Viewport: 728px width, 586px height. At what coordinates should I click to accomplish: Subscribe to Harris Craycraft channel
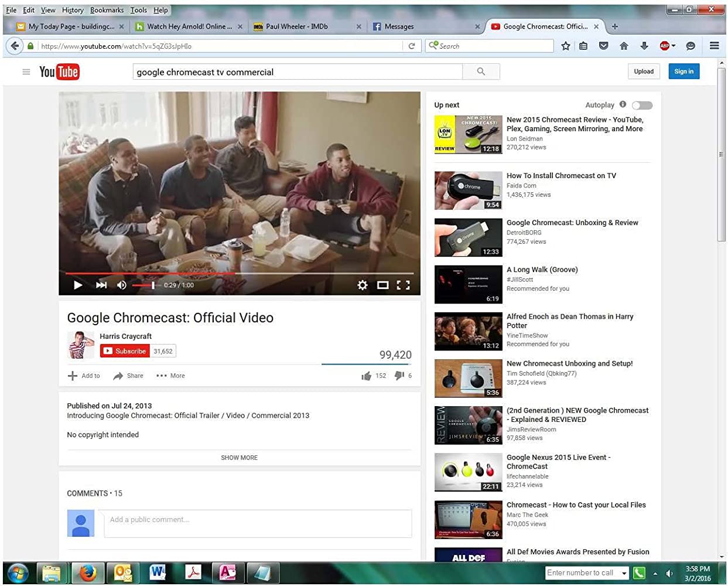click(124, 351)
